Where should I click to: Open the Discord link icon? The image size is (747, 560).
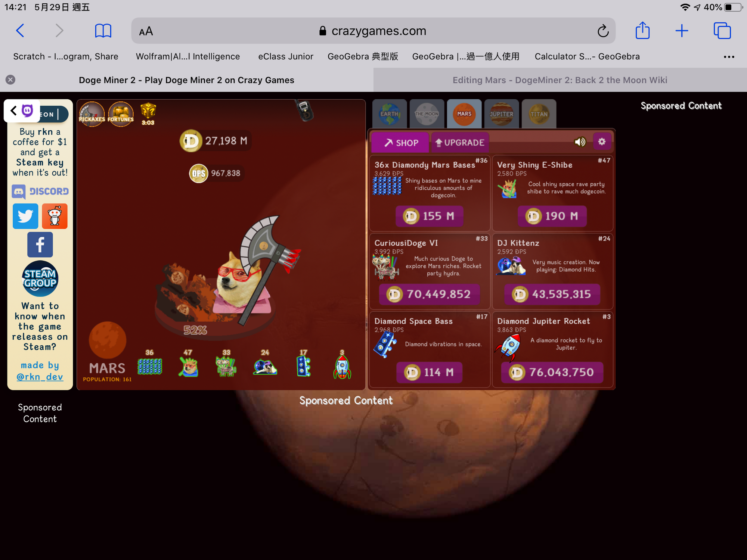pyautogui.click(x=40, y=192)
